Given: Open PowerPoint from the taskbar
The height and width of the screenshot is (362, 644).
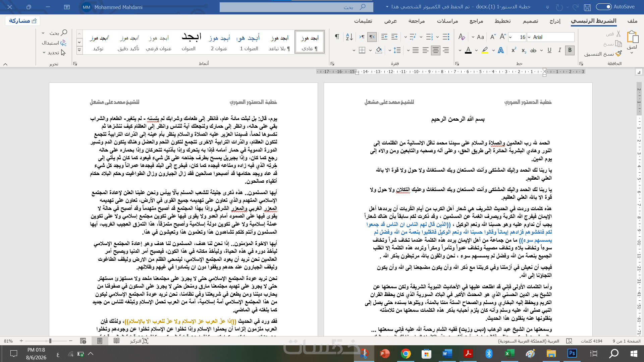Looking at the screenshot, I should 385,354.
